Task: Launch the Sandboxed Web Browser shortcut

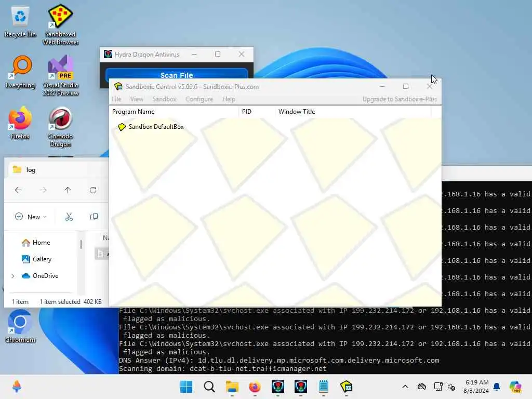Action: 60,24
